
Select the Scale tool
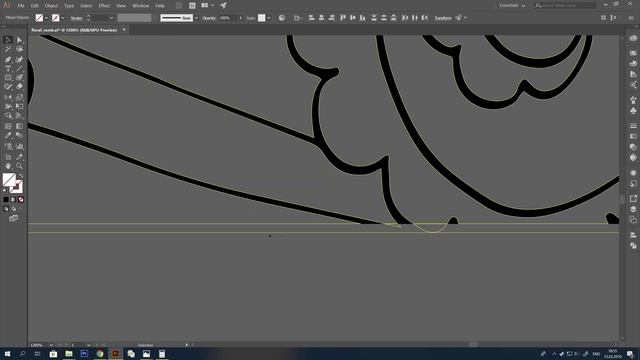tap(19, 97)
